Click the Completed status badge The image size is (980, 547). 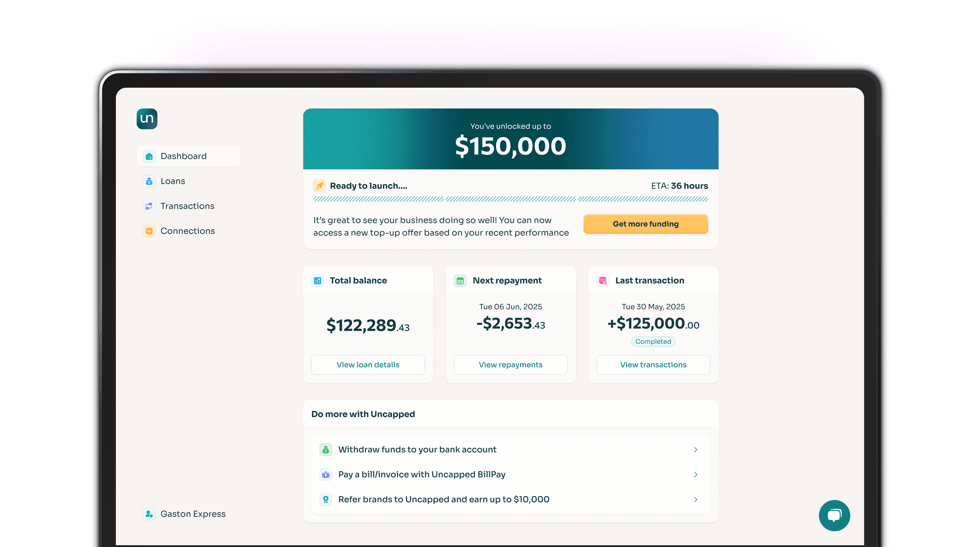(x=653, y=341)
